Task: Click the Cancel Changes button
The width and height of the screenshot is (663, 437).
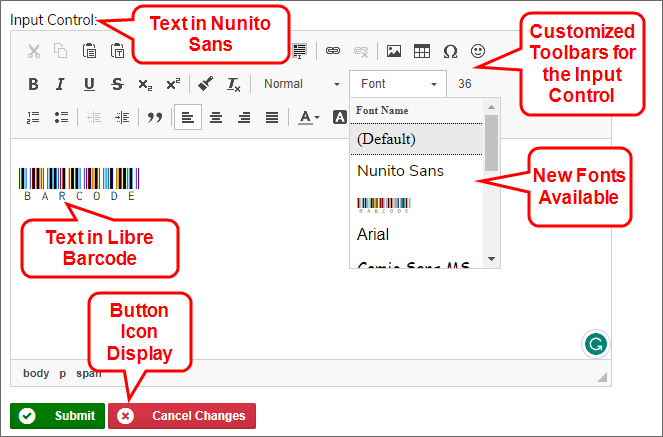Action: coord(182,416)
